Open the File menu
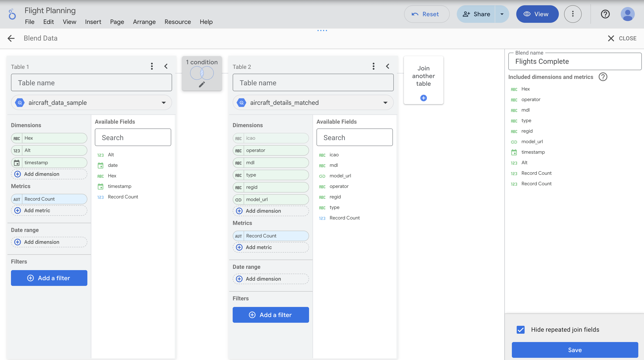Screen dimensions: 644x360 30,22
